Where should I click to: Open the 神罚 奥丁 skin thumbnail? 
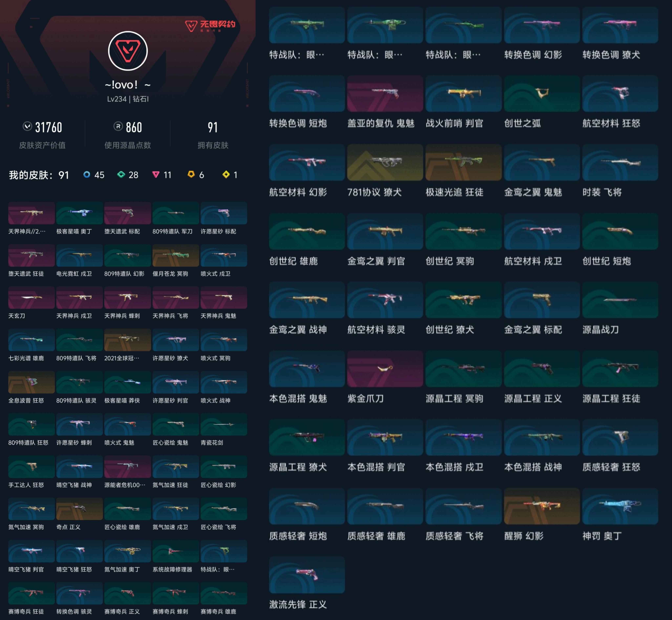click(x=620, y=506)
